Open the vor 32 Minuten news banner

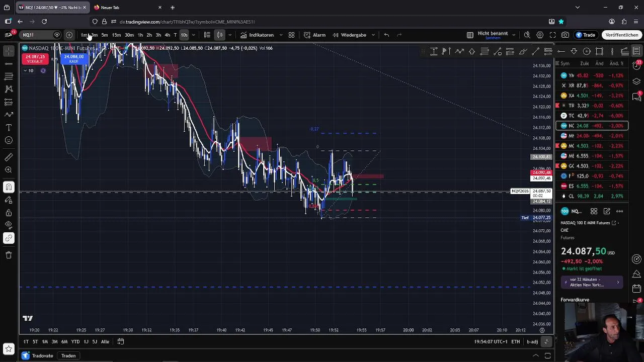click(592, 282)
